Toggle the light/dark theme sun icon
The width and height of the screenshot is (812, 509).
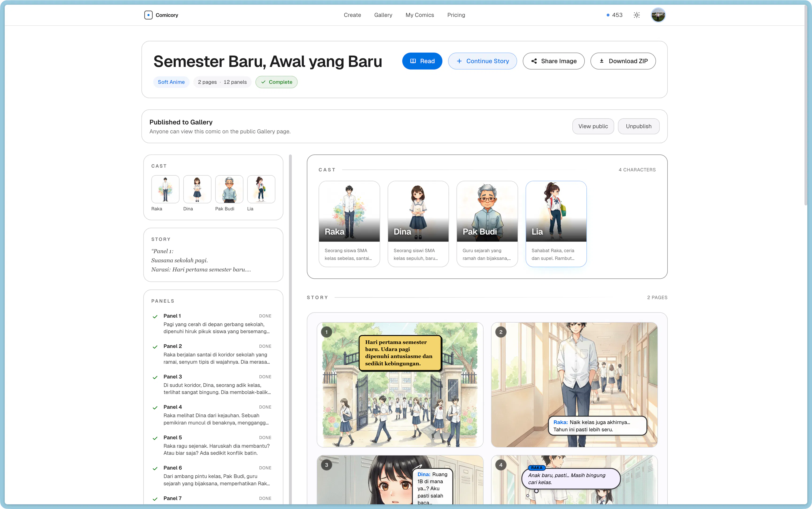(x=636, y=15)
